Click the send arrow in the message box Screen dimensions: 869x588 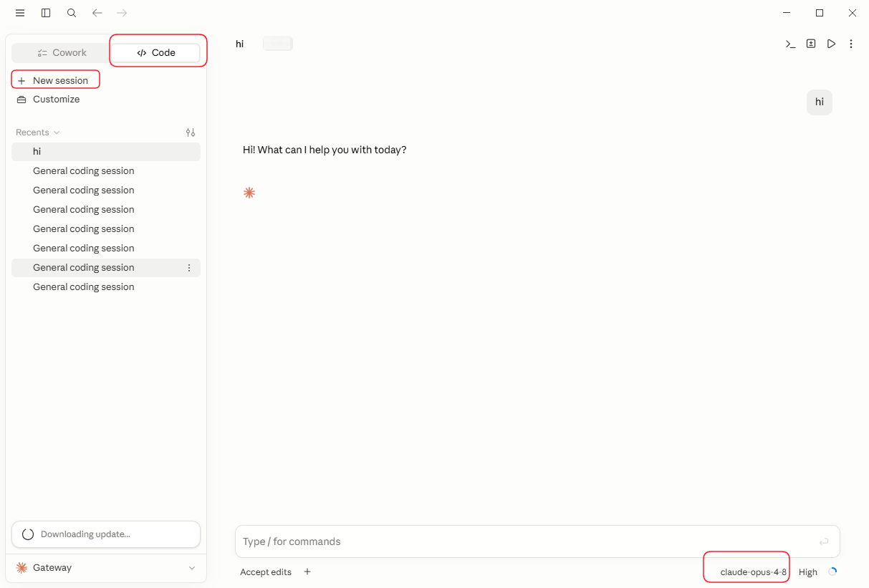point(824,541)
